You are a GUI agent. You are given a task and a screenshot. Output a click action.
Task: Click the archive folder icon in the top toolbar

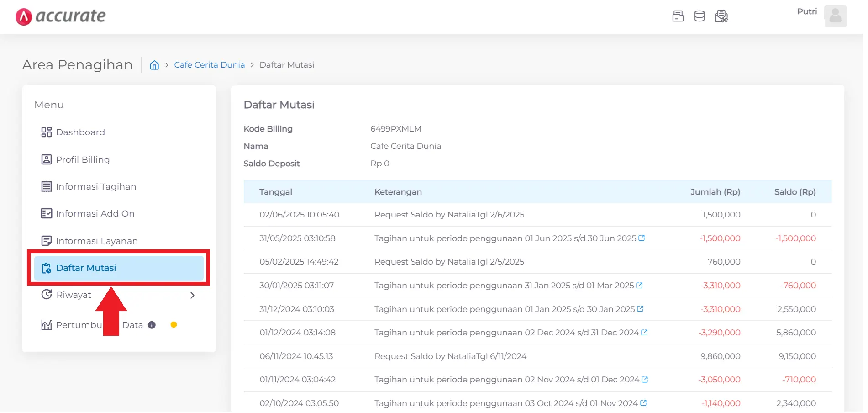coord(678,16)
